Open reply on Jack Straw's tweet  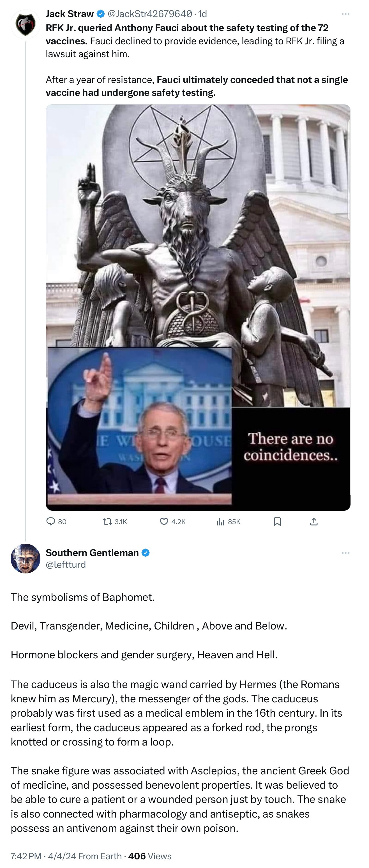(x=56, y=522)
